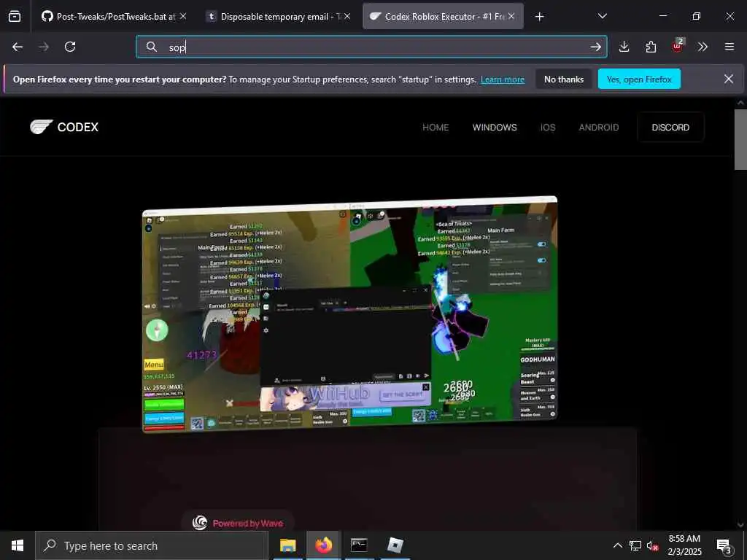This screenshot has width=747, height=560.
Task: Follow the Learn more link
Action: click(x=502, y=79)
